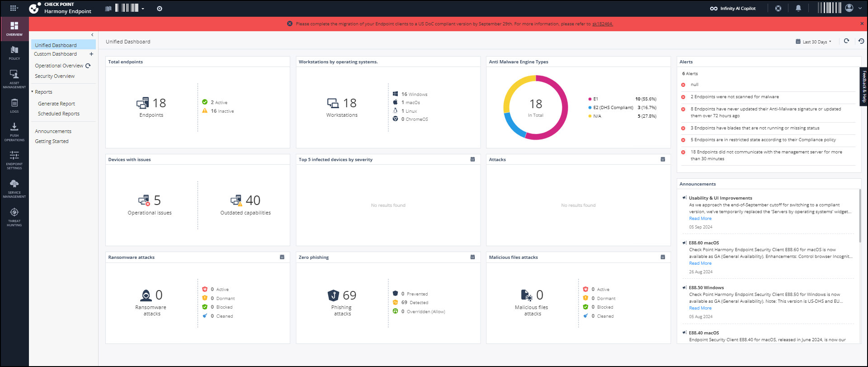868x367 pixels.
Task: Open the user account dropdown menu
Action: 852,8
